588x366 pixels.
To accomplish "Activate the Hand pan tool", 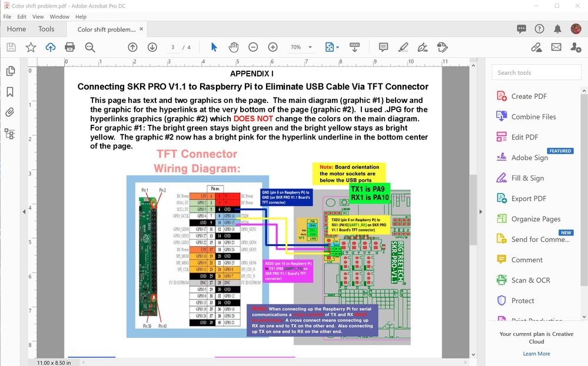I will coord(234,47).
